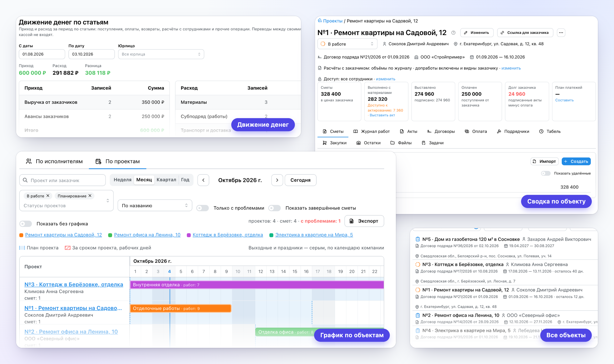Click the location pin icon near Екатеринбург address
Screen dimensions: 614x364
click(455, 44)
